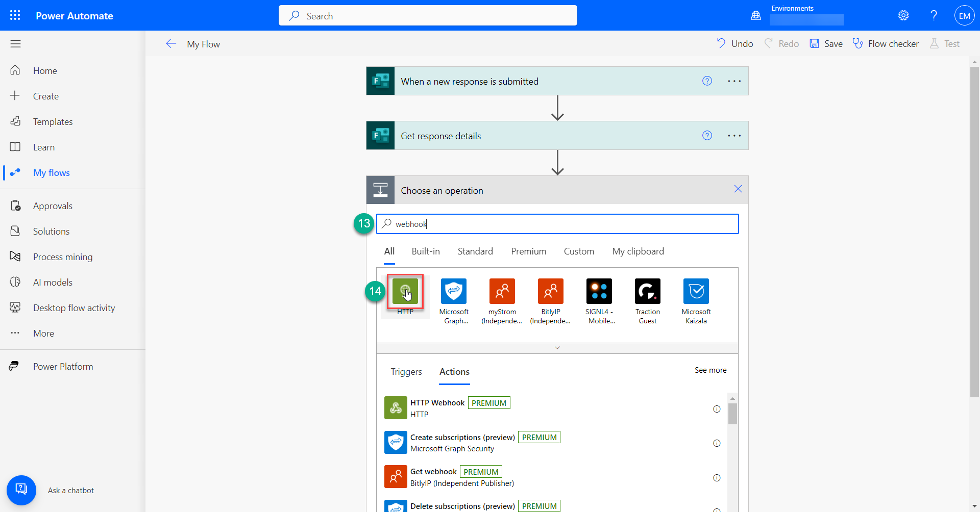
Task: Click the webhook connector search field
Action: click(x=557, y=224)
